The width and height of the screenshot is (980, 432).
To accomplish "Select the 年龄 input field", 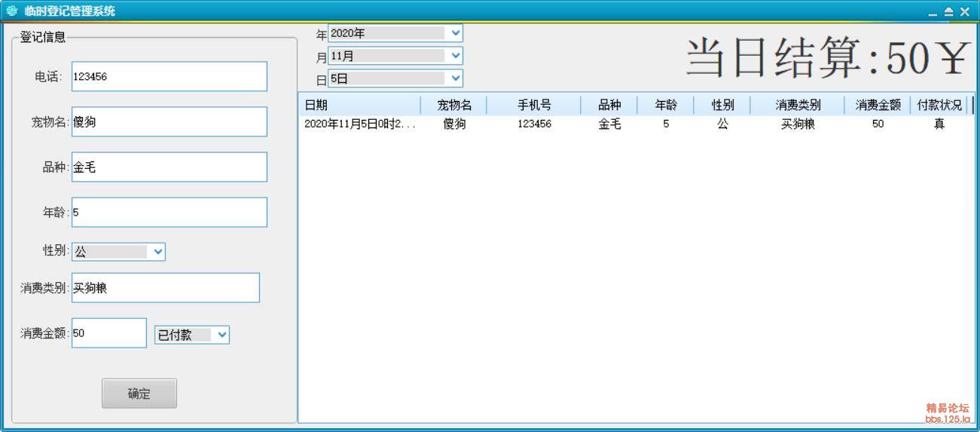I will (x=169, y=212).
